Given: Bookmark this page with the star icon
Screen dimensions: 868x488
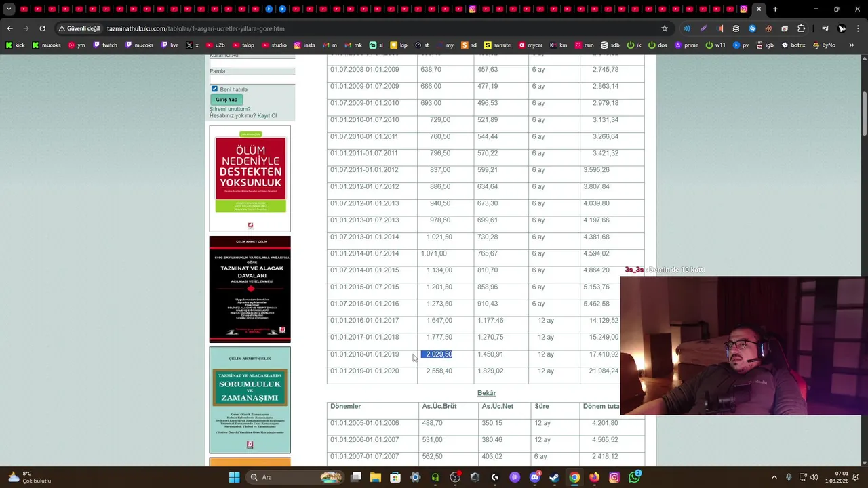Looking at the screenshot, I should point(665,28).
